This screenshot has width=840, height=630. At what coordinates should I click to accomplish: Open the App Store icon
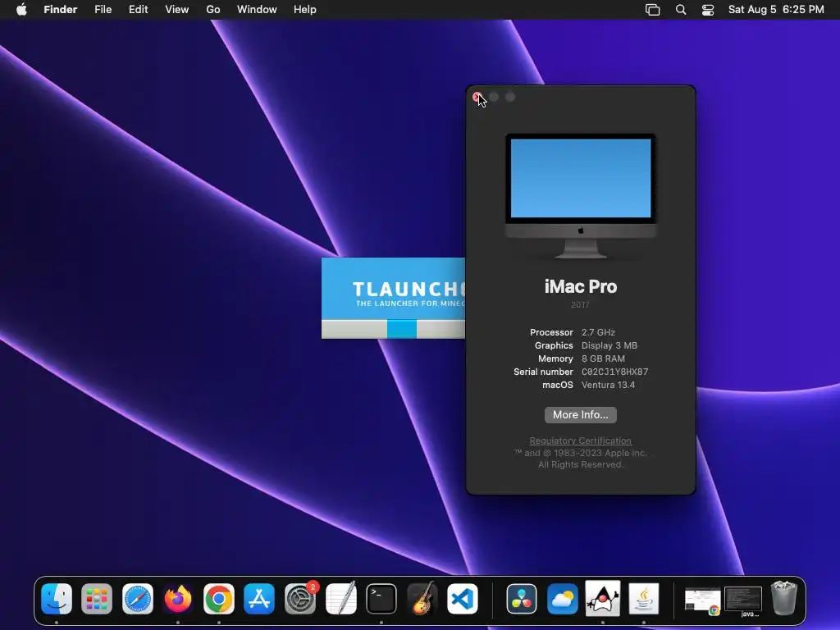[x=259, y=598]
